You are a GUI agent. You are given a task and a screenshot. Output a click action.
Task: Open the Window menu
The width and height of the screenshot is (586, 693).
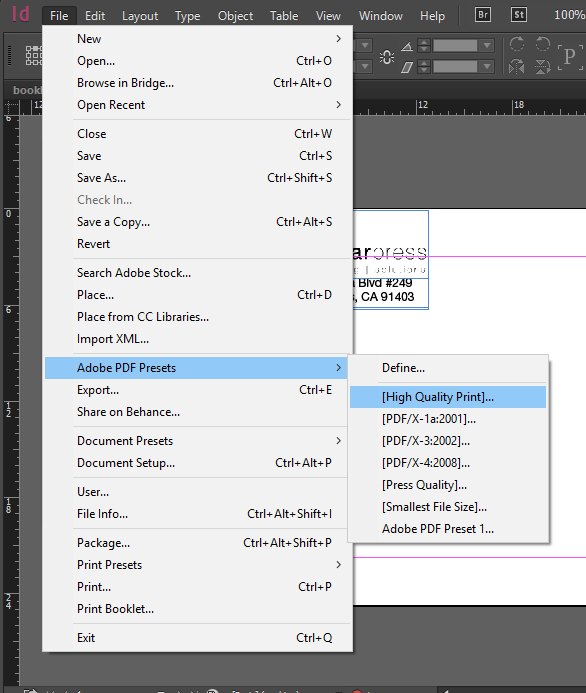coord(381,16)
